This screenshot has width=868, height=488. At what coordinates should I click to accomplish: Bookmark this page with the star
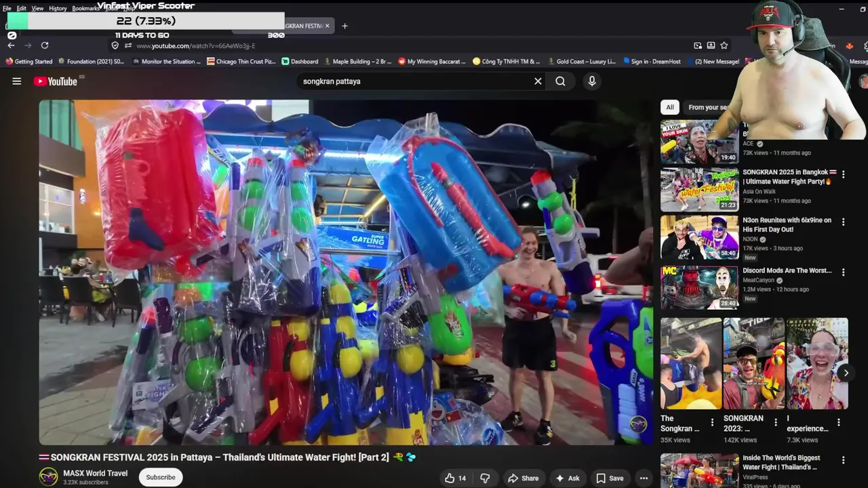[x=724, y=45]
